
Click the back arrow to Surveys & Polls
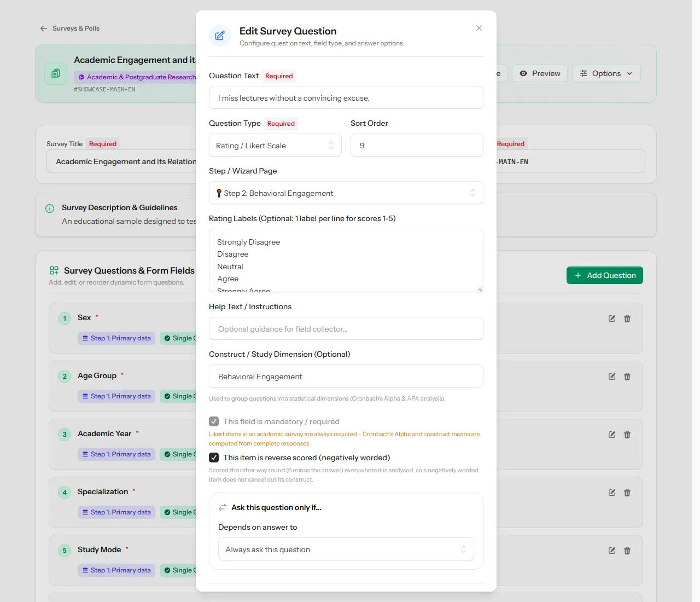pyautogui.click(x=44, y=28)
